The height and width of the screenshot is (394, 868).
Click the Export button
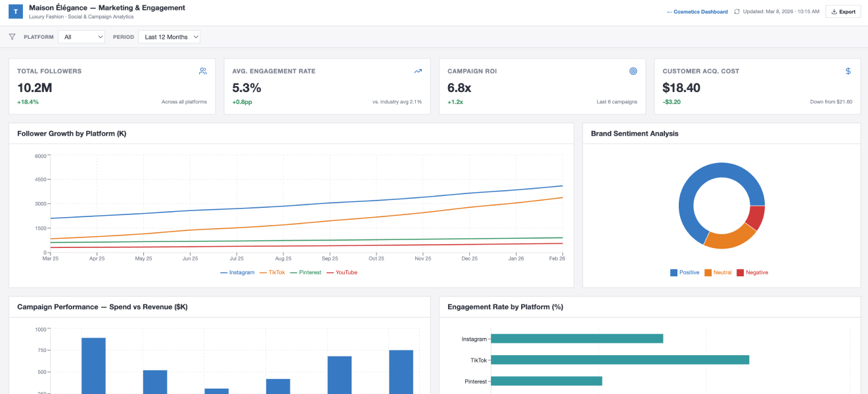click(x=843, y=11)
